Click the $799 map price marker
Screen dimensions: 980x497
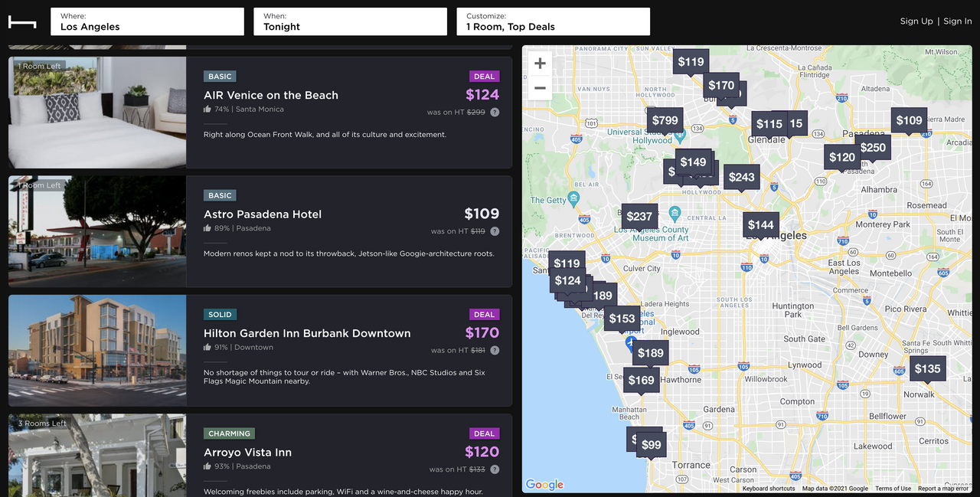click(665, 120)
